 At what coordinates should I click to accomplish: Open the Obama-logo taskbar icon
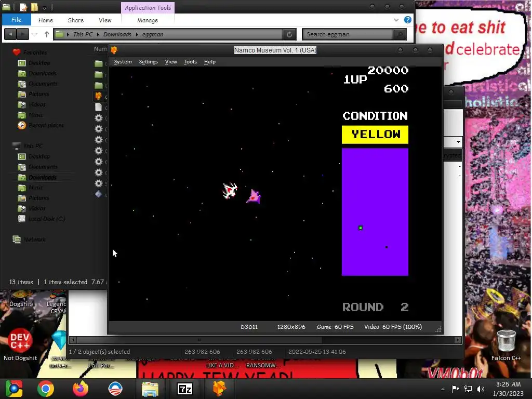[115, 389]
